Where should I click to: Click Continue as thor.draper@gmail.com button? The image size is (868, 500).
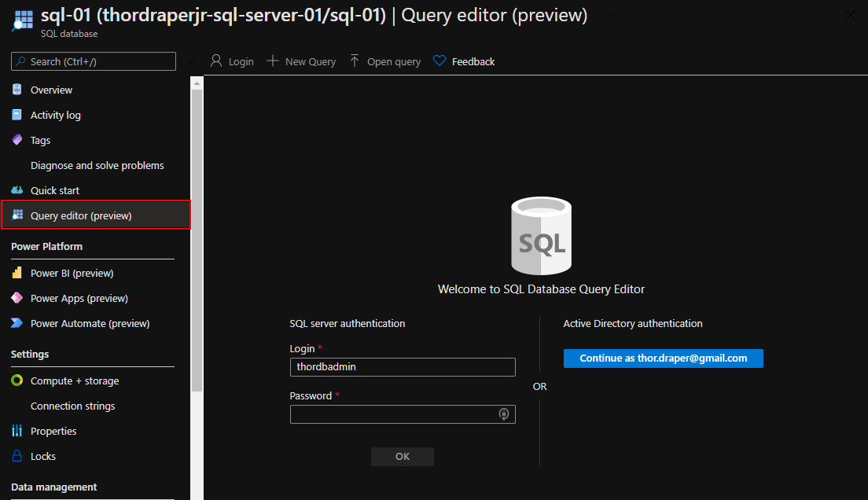pos(663,358)
